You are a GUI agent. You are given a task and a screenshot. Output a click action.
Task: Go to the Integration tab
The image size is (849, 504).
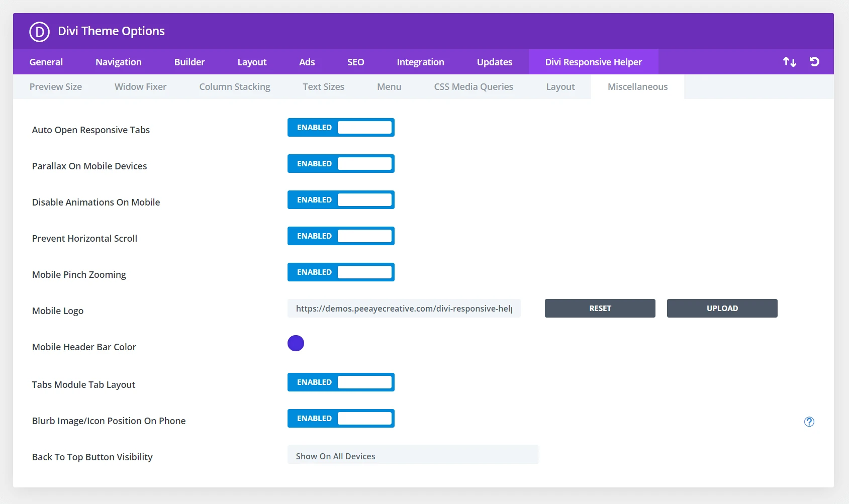pos(420,62)
